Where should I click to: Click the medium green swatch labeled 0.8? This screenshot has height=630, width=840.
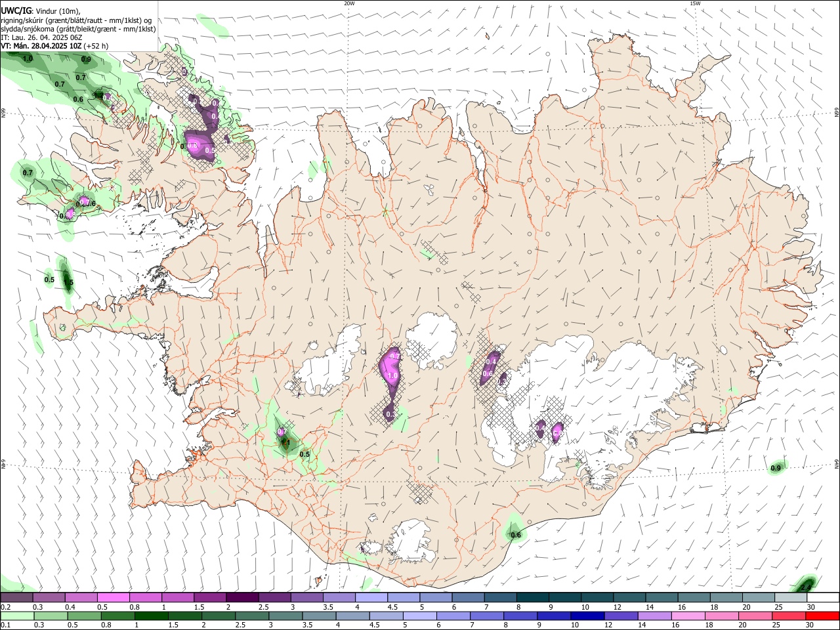[117, 616]
